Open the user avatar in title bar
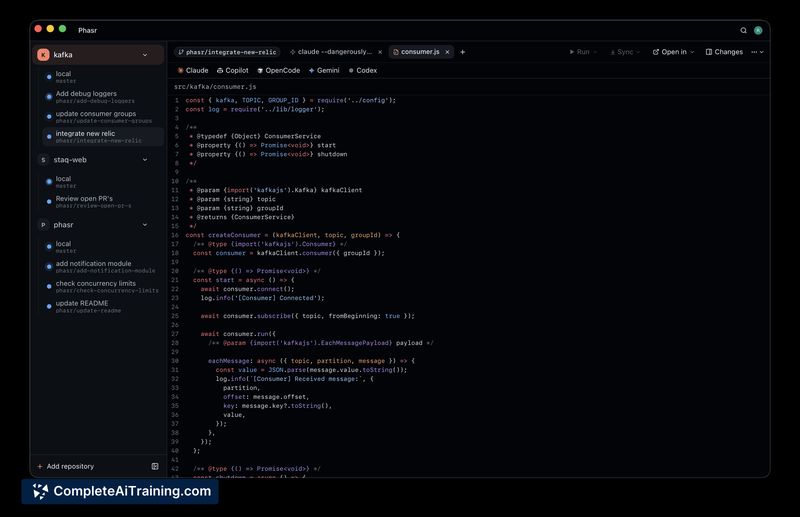This screenshot has width=800, height=517. [758, 31]
